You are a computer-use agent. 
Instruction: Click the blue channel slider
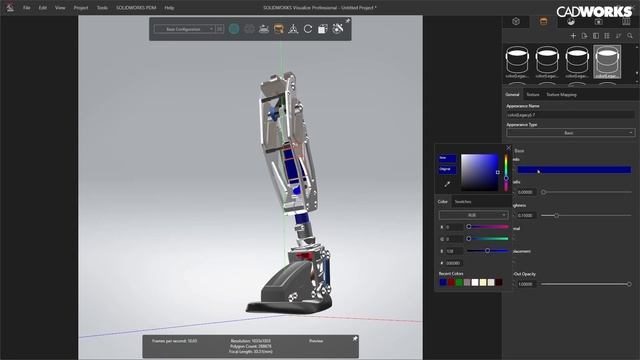[488, 251]
